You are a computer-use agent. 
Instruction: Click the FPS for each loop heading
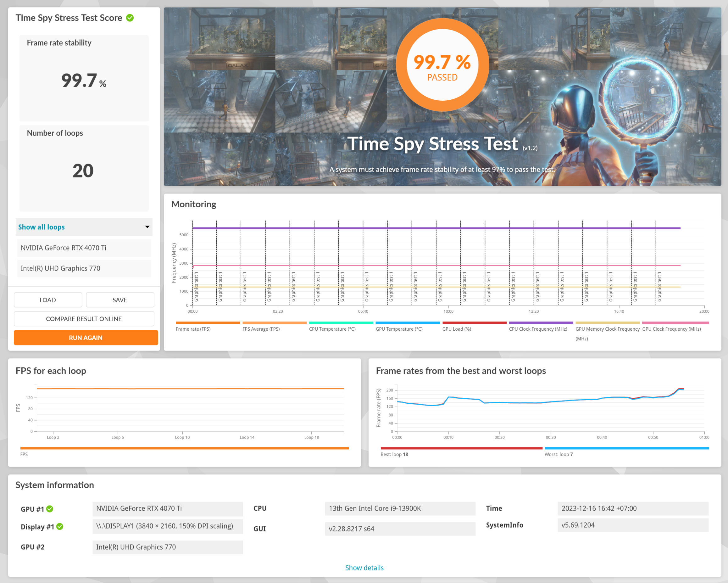coord(51,371)
